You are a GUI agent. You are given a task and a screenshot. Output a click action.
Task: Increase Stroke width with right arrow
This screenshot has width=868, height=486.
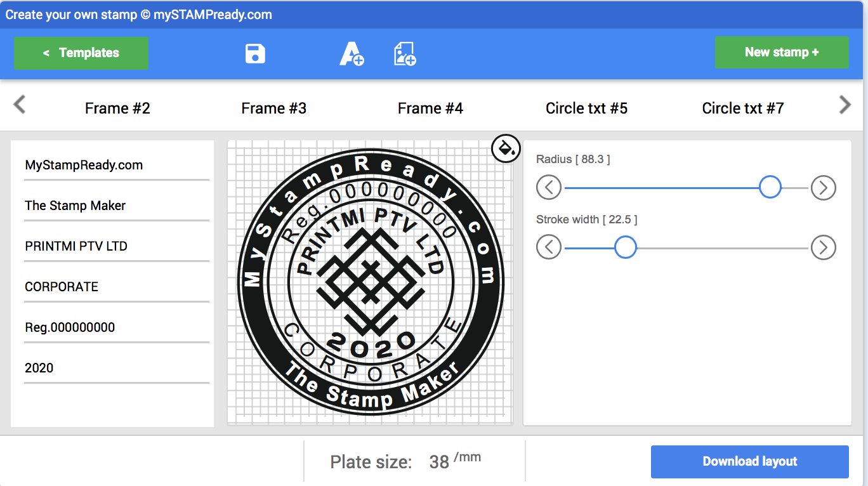823,247
